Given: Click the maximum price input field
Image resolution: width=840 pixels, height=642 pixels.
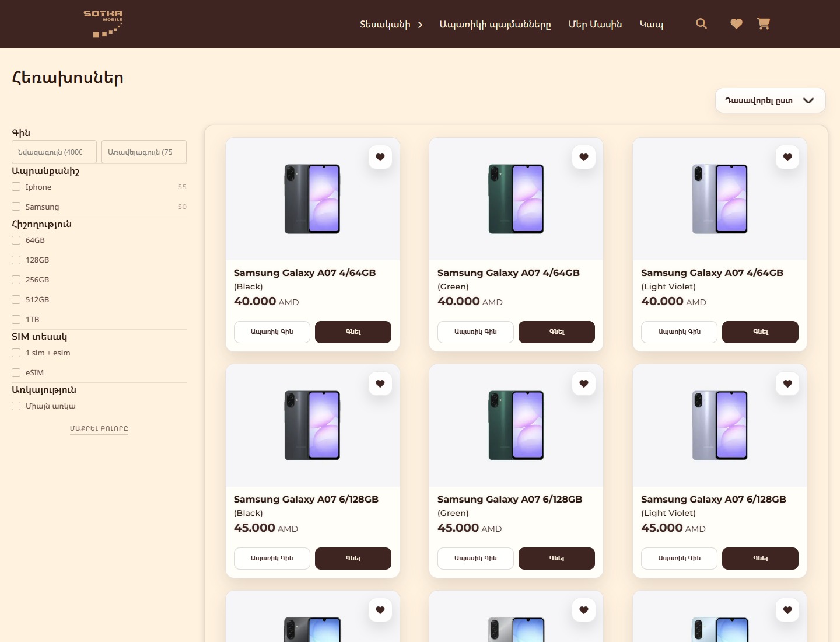Looking at the screenshot, I should 144,152.
